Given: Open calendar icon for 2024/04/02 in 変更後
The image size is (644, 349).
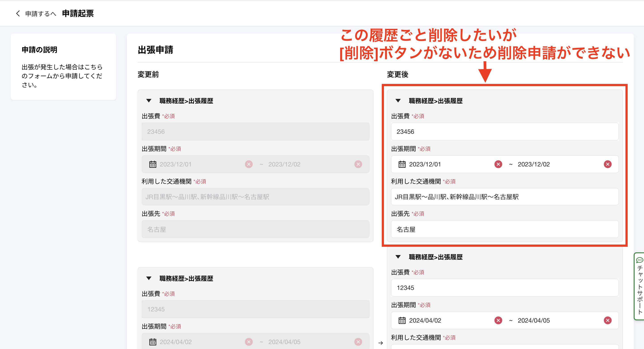Looking at the screenshot, I should 402,320.
